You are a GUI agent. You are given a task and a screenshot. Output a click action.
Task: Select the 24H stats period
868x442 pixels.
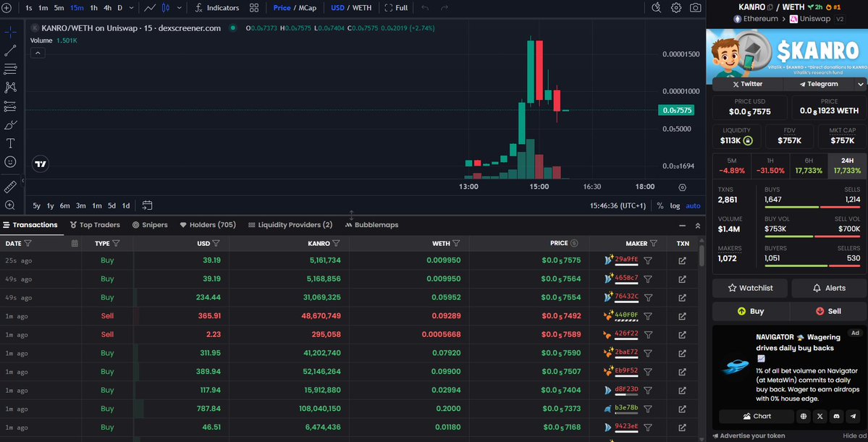click(847, 166)
